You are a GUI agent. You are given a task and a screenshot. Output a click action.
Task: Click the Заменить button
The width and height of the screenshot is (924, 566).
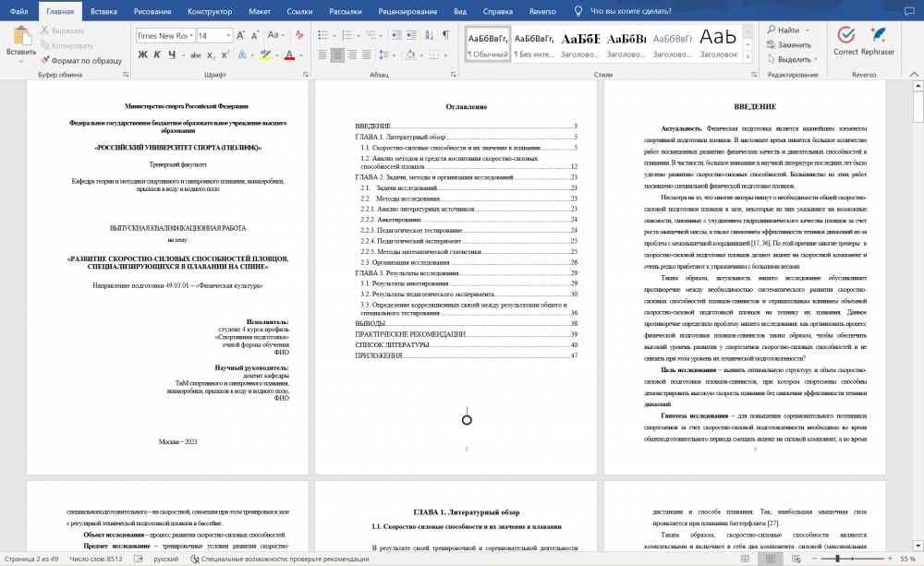[x=788, y=44]
